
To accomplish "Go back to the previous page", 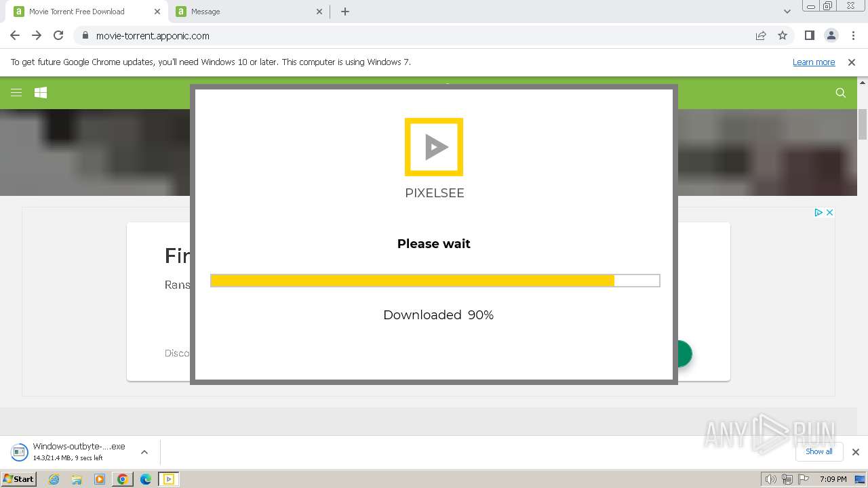I will (15, 36).
